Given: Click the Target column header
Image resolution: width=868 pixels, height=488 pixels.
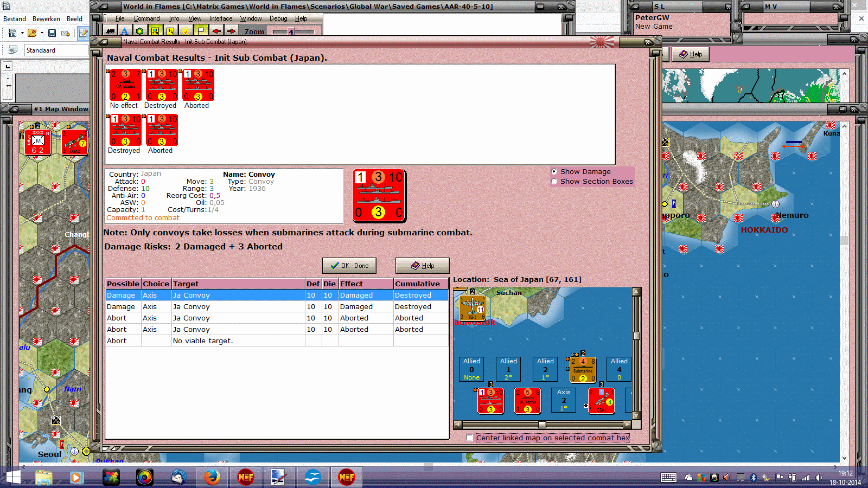Looking at the screenshot, I should [x=238, y=284].
